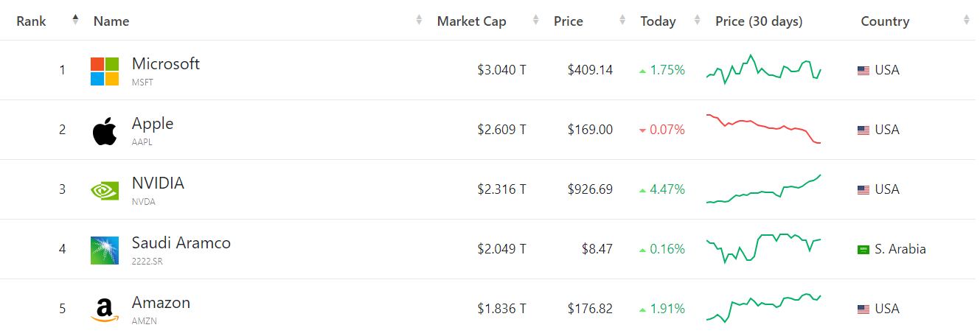Sort by the Today column header
This screenshot has height=336, width=980.
pos(658,21)
